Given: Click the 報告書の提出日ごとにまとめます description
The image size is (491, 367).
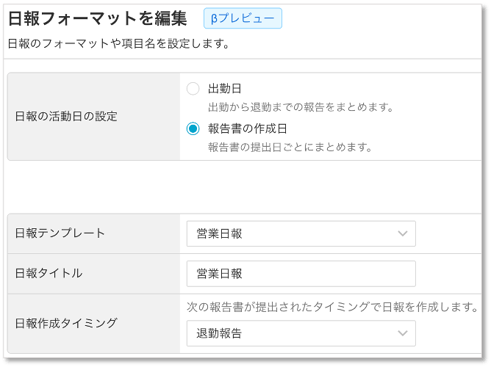Looking at the screenshot, I should click(290, 147).
